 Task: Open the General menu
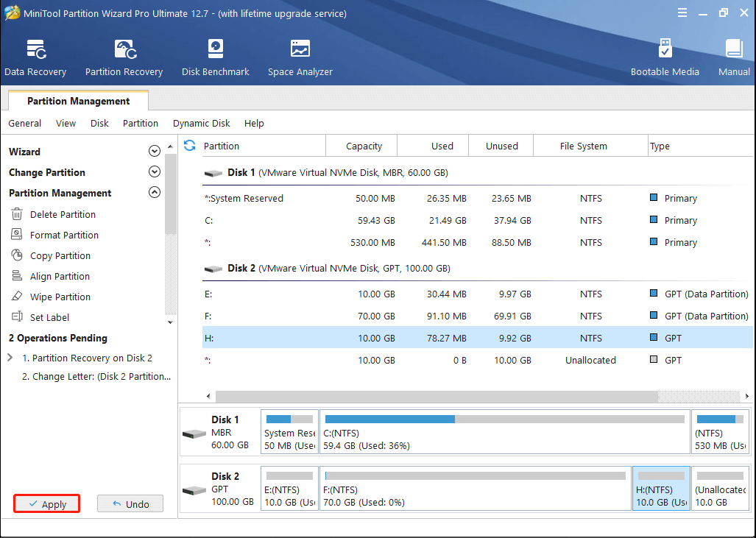pos(24,124)
